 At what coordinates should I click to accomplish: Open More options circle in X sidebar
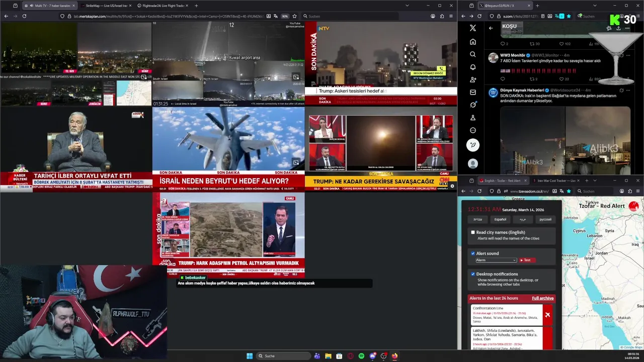(x=472, y=130)
